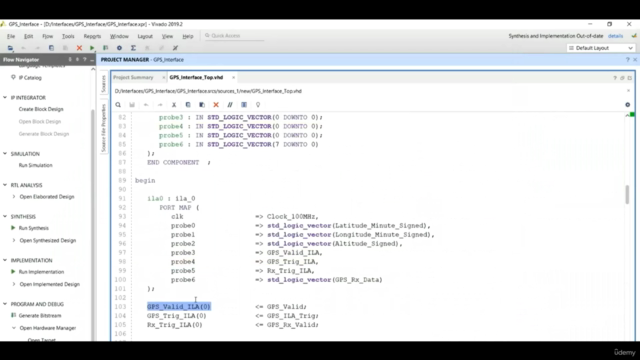Click the crossed tools icon in the main toolbar
Viewport: 640px width, 360px height.
(175, 48)
